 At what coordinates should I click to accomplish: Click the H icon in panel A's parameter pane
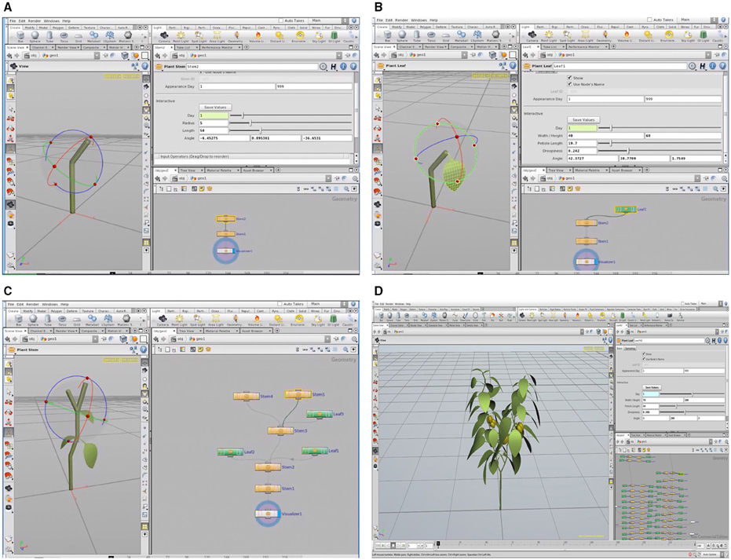coord(334,67)
